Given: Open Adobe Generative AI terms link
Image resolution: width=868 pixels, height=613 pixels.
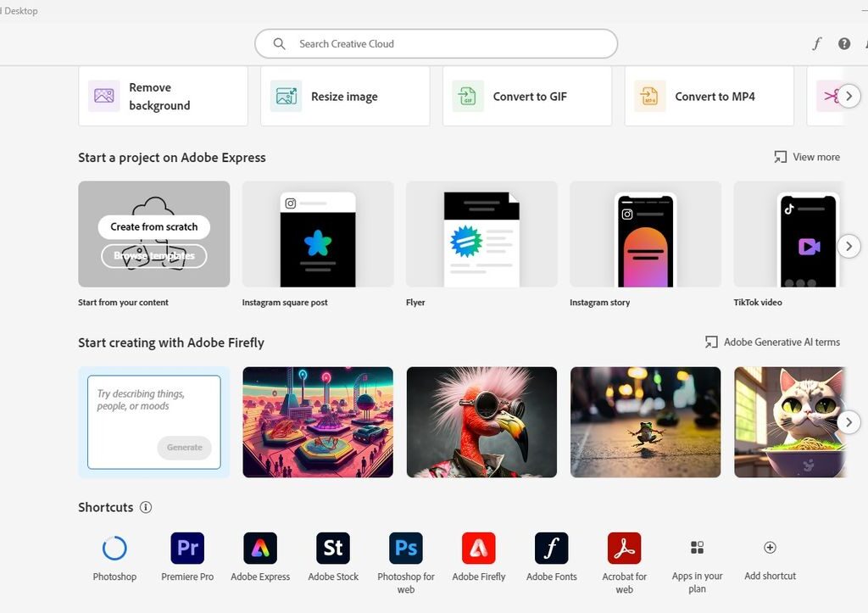Looking at the screenshot, I should (x=782, y=343).
